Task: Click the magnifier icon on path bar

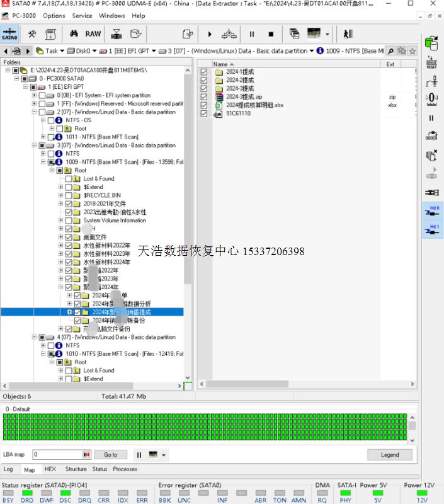Action: click(390, 51)
